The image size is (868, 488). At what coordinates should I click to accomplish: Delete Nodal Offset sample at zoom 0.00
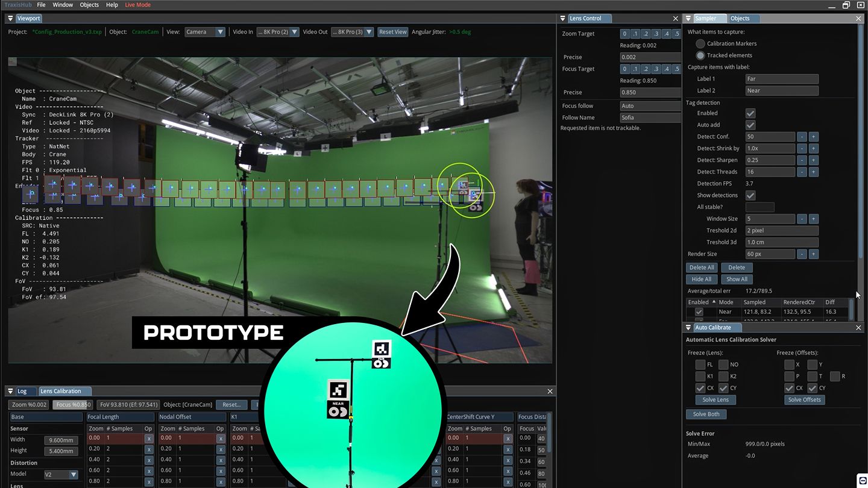tap(221, 439)
